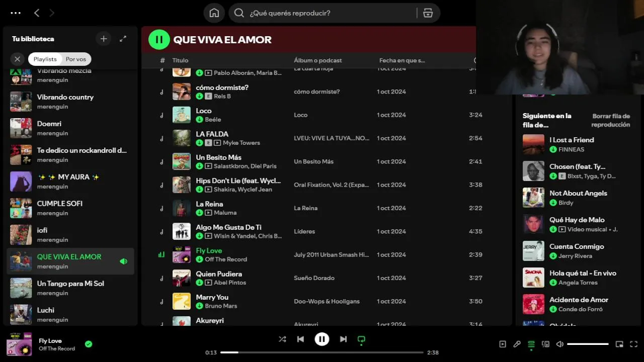Image resolution: width=644 pixels, height=362 pixels.
Task: Open the Vibrando country playlist
Action: tap(70, 102)
